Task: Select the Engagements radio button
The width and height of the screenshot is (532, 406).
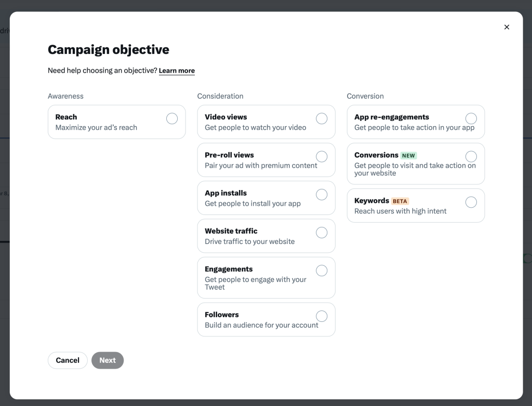Action: point(322,270)
